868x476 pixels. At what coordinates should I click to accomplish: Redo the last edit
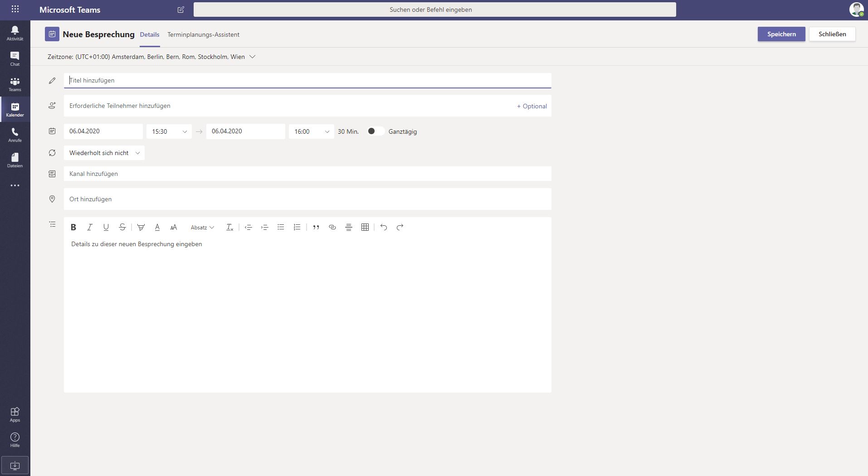(400, 227)
